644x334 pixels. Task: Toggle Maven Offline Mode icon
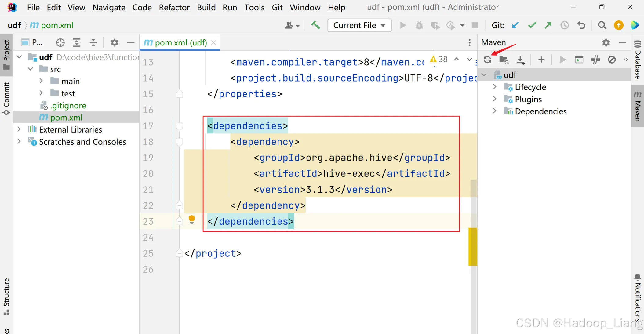point(595,60)
